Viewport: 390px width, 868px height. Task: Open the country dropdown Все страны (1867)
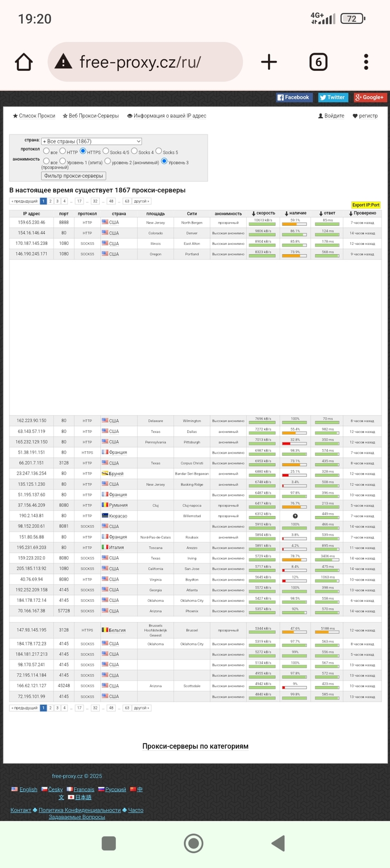91,141
